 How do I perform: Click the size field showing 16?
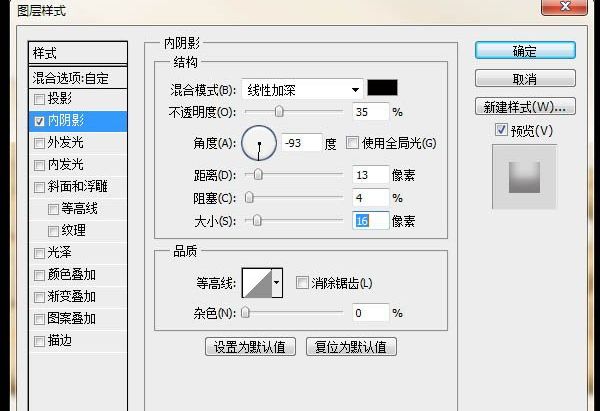[370, 221]
